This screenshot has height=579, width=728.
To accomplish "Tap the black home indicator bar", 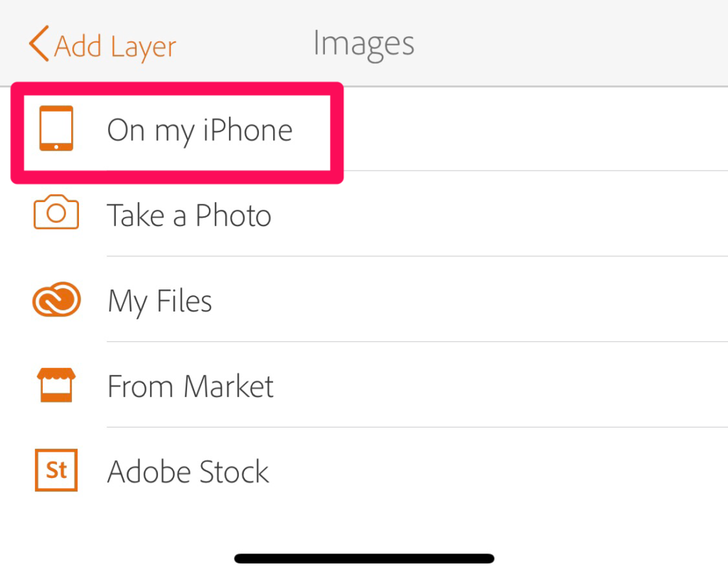I will (364, 558).
